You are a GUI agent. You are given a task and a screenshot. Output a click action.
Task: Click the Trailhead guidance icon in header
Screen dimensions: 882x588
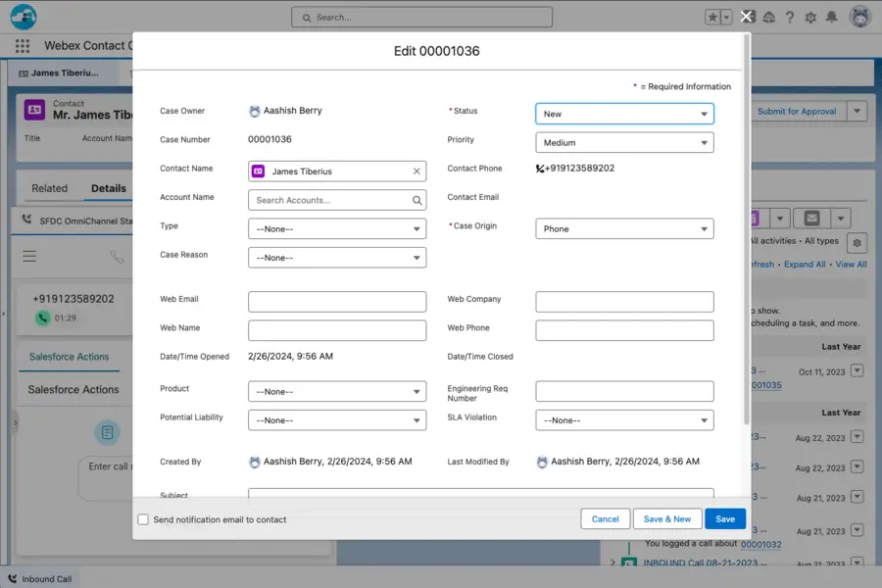coord(768,18)
